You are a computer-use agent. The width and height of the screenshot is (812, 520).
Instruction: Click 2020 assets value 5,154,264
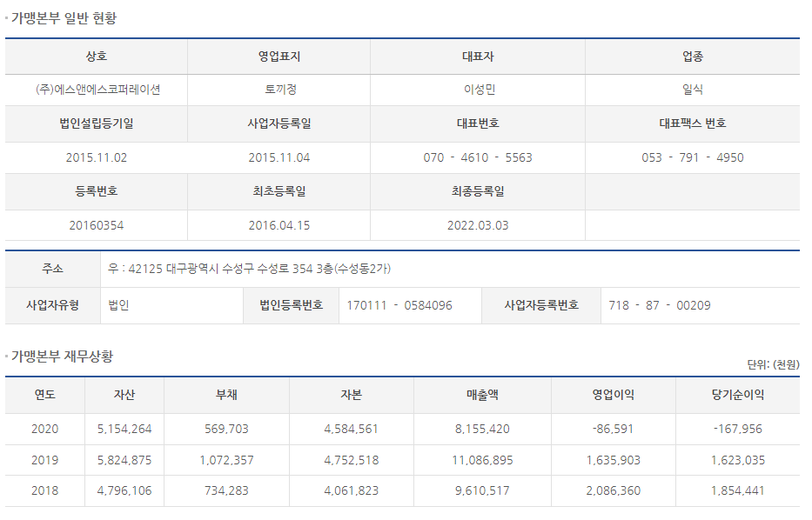[124, 429]
